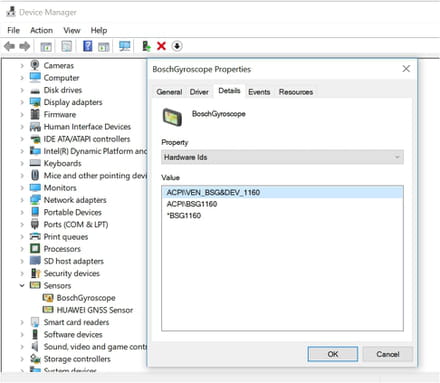The height and width of the screenshot is (383, 440).
Task: Collapse the Sensors node
Action: click(x=22, y=286)
